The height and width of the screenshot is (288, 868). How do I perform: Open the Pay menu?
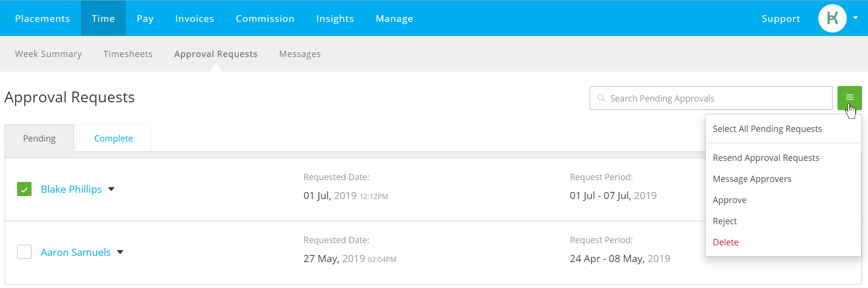pos(145,19)
